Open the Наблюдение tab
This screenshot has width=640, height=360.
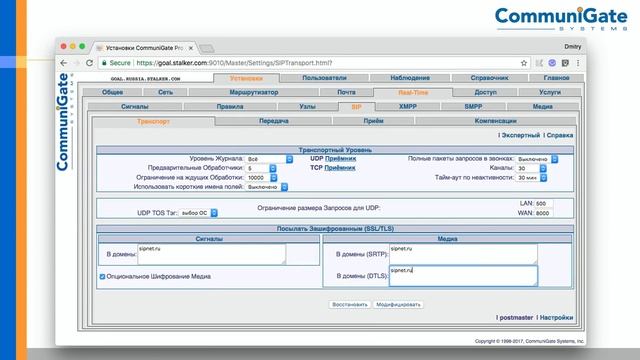click(x=410, y=78)
